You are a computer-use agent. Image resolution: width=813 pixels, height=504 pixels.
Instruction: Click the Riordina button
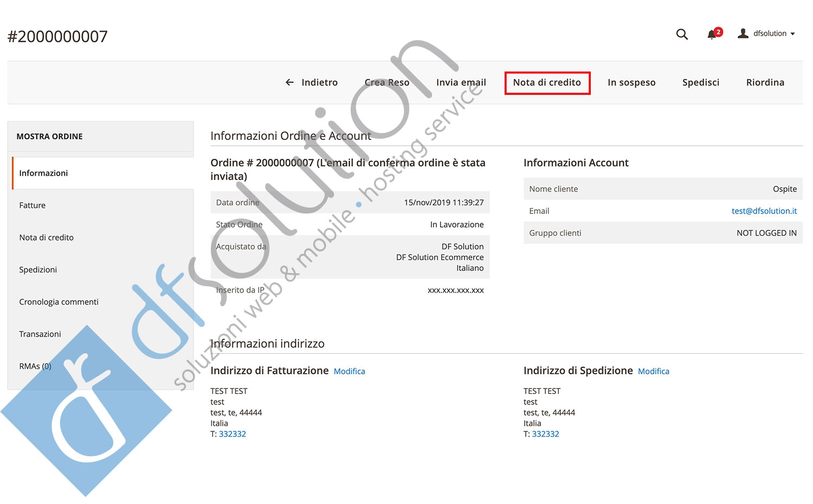(765, 82)
